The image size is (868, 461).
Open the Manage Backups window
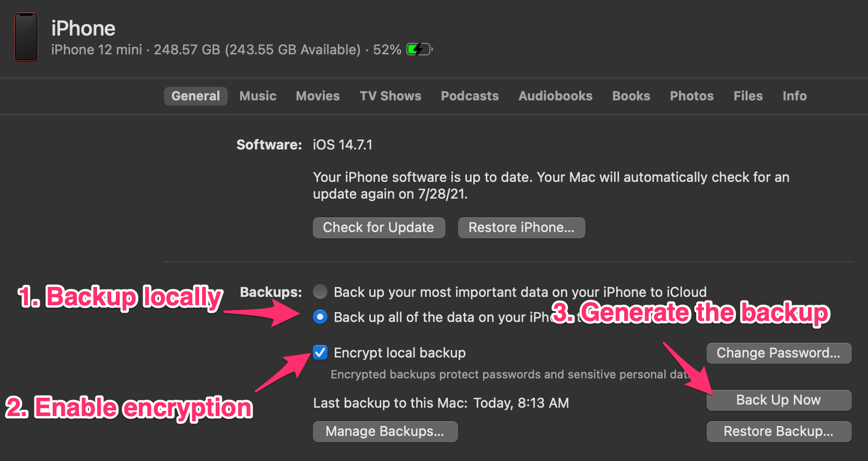385,431
